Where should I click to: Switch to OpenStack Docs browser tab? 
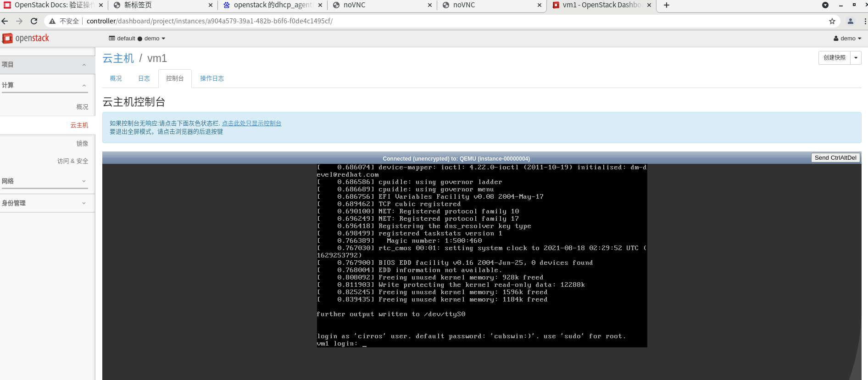54,5
